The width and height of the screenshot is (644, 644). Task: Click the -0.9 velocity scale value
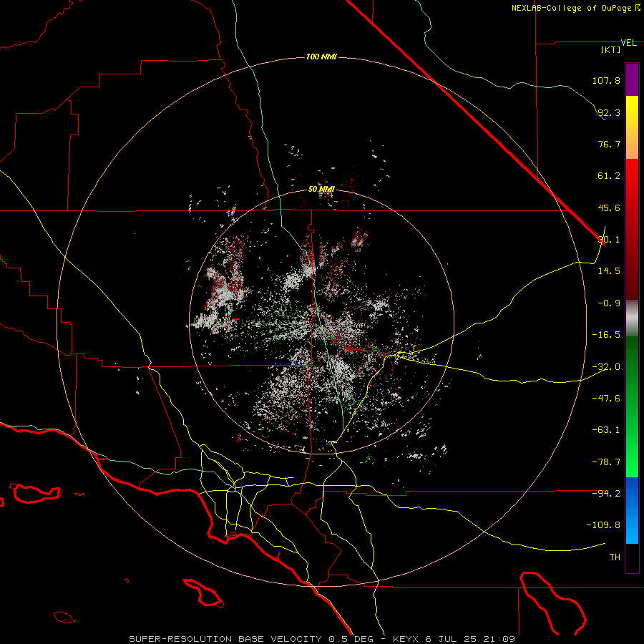[x=609, y=303]
